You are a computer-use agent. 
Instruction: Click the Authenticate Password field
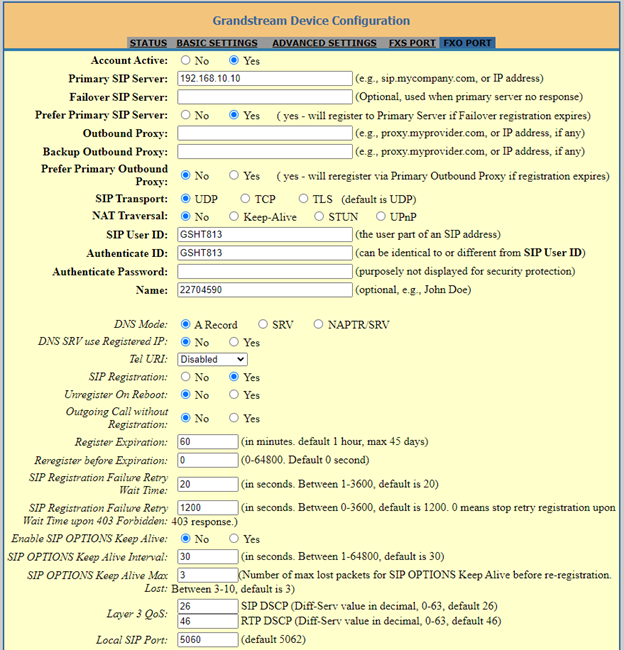pyautogui.click(x=265, y=272)
